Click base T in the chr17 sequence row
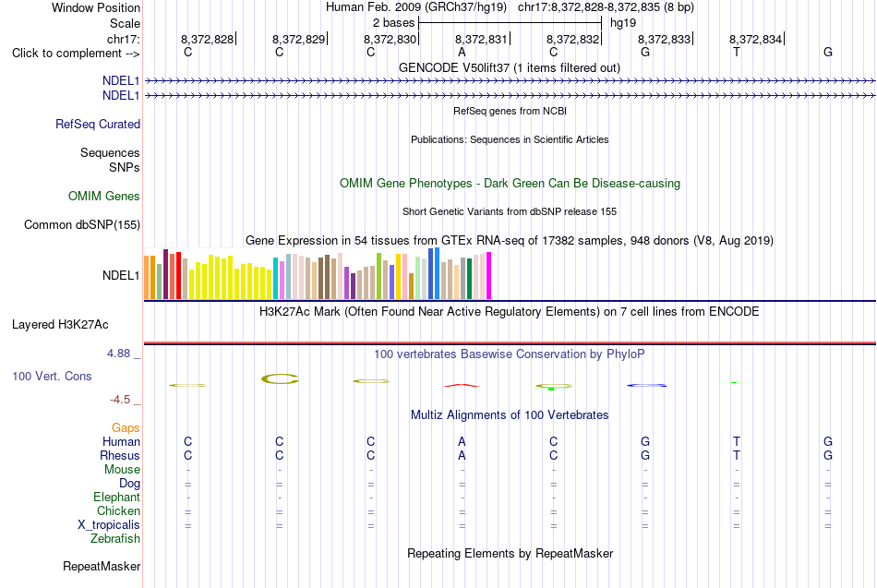 (x=737, y=52)
